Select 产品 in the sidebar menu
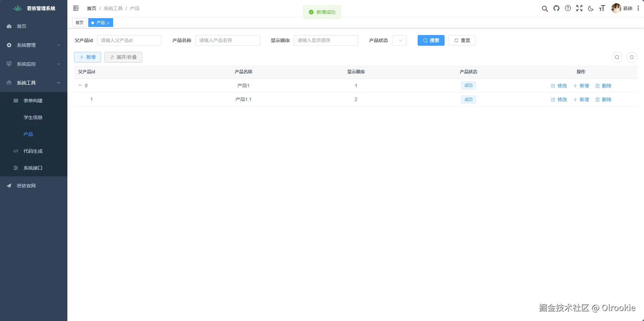This screenshot has height=321, width=644. [x=34, y=134]
